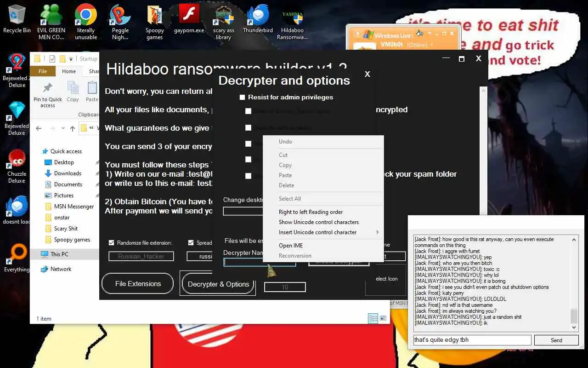This screenshot has width=588, height=368.
Task: Click the chat log scrollbar up arrow
Action: tap(574, 239)
